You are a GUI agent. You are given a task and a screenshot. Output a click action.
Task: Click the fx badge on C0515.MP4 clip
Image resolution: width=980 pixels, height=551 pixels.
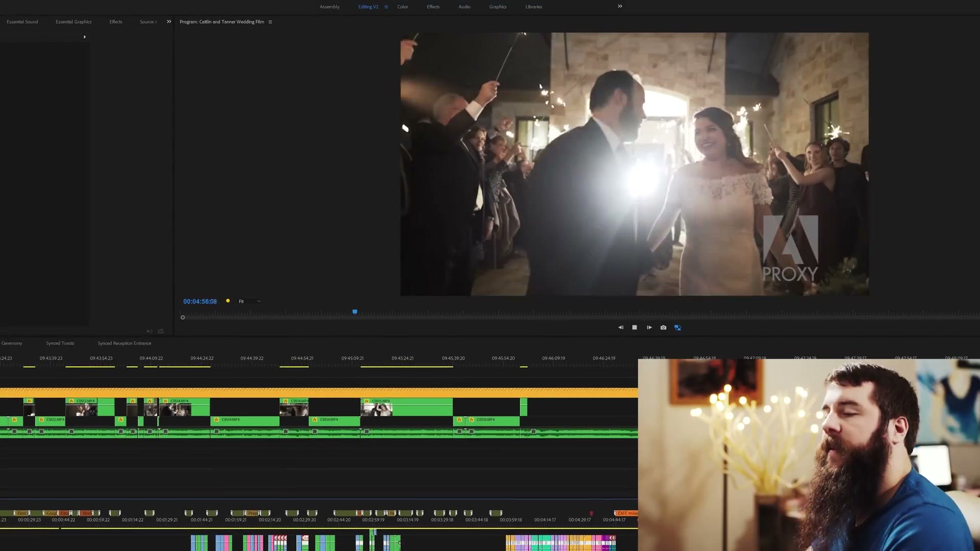pos(366,402)
